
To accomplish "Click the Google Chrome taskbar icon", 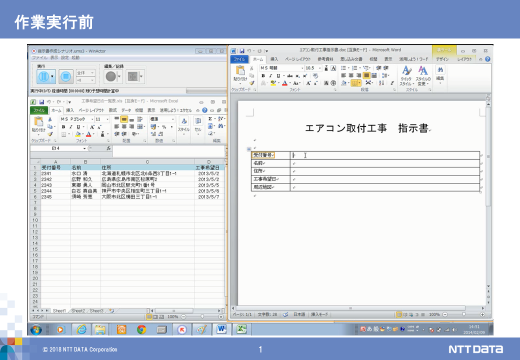I will pos(141,330).
